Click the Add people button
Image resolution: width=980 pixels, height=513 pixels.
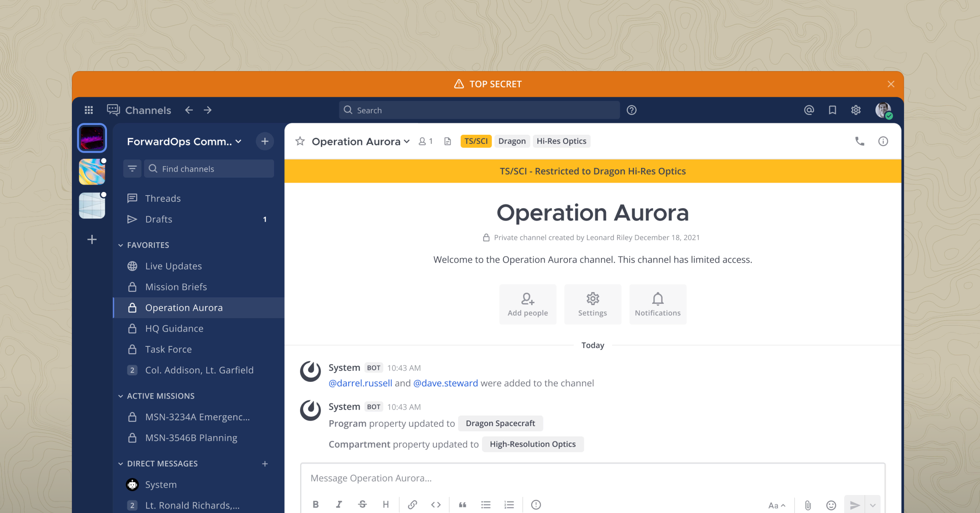point(528,304)
